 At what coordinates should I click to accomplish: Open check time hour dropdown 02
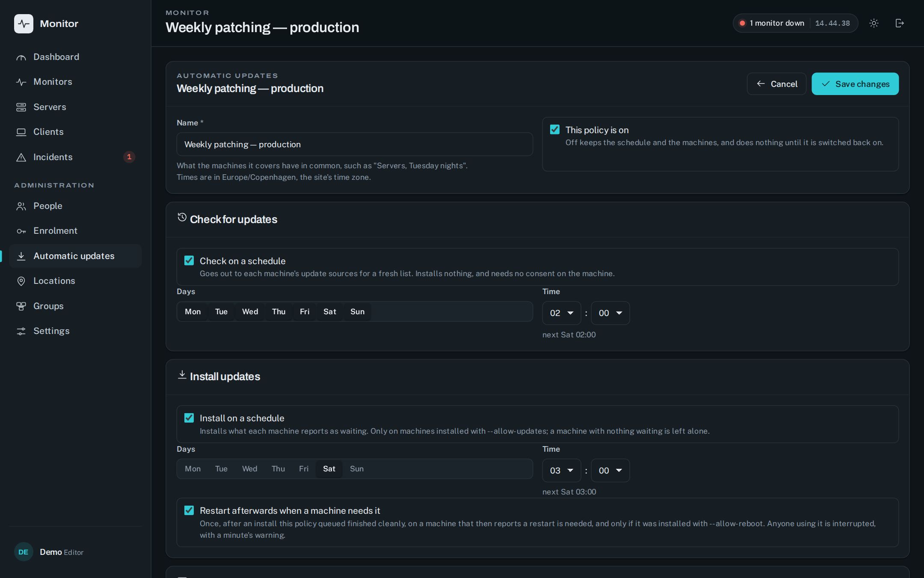click(562, 313)
